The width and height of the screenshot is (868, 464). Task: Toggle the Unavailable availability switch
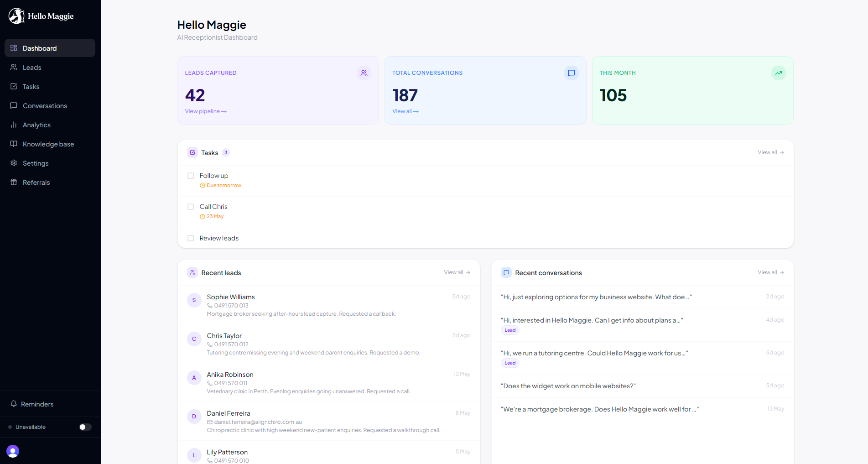coord(85,427)
